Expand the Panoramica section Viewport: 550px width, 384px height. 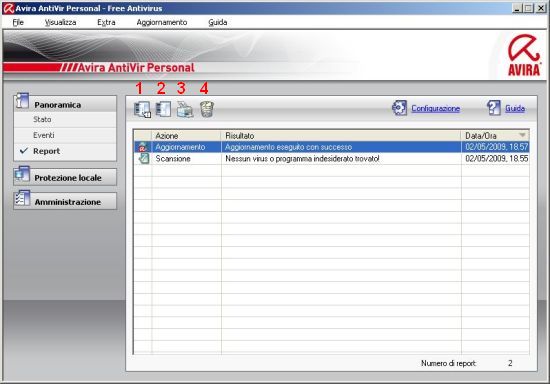[x=65, y=105]
